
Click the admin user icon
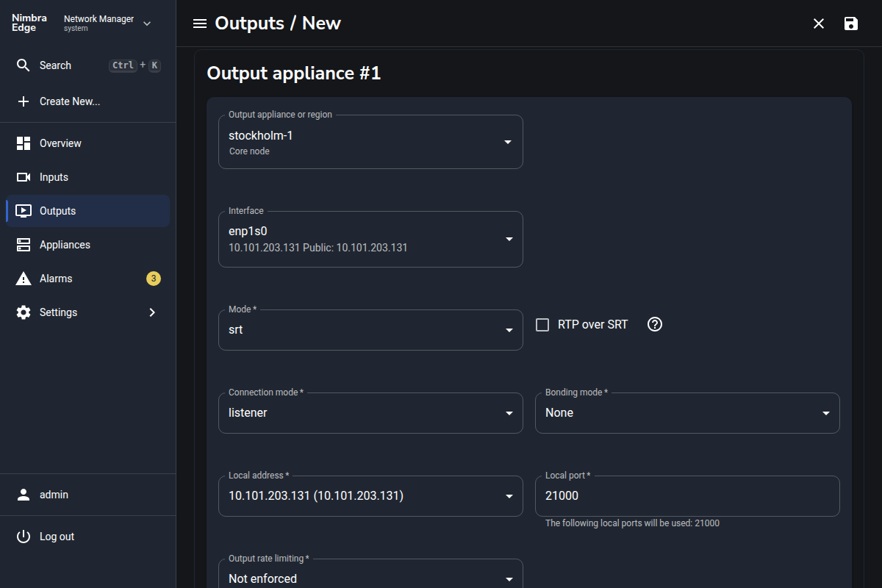point(24,495)
